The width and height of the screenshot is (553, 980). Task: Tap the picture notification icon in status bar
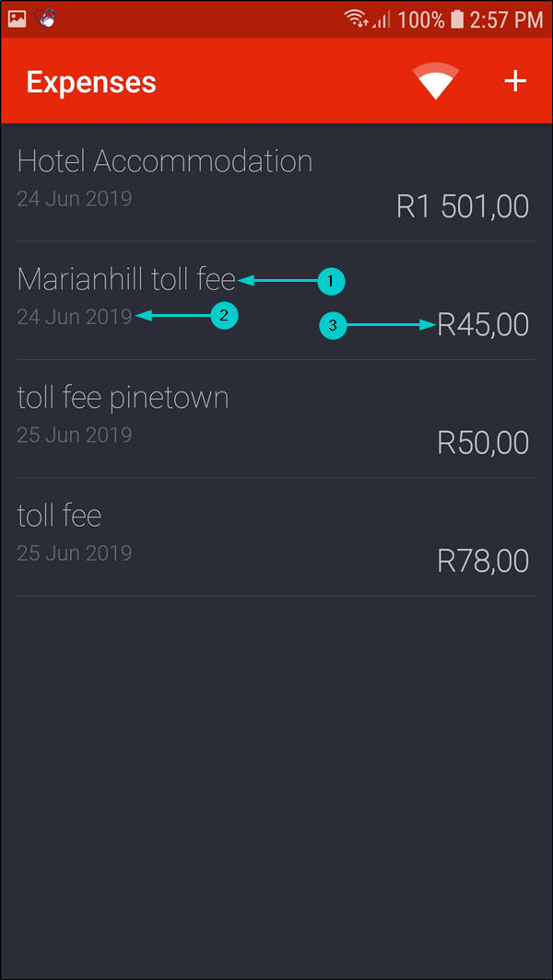pos(17,18)
